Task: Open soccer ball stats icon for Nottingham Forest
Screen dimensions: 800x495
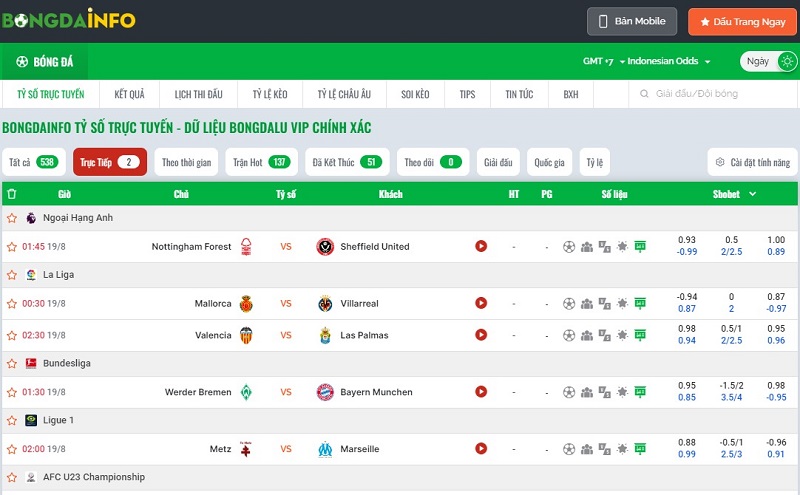Action: (x=569, y=247)
